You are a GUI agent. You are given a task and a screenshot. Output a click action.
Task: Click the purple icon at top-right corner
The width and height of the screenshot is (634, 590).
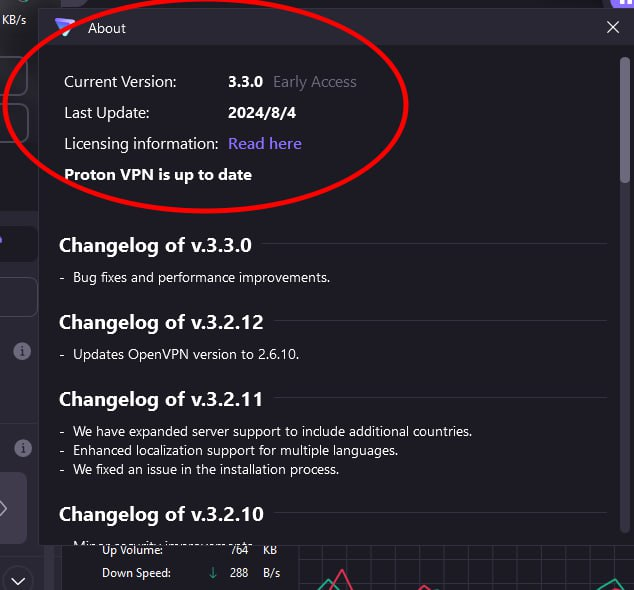click(x=623, y=4)
